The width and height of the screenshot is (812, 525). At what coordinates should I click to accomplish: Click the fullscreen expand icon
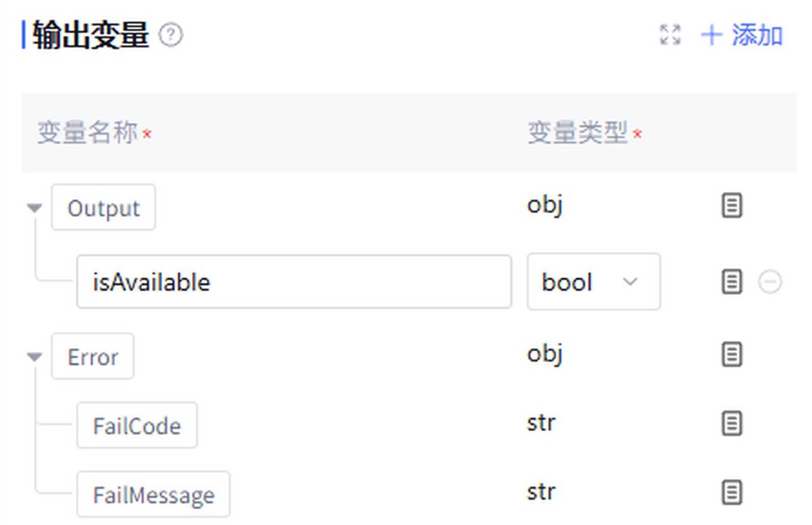pos(670,35)
